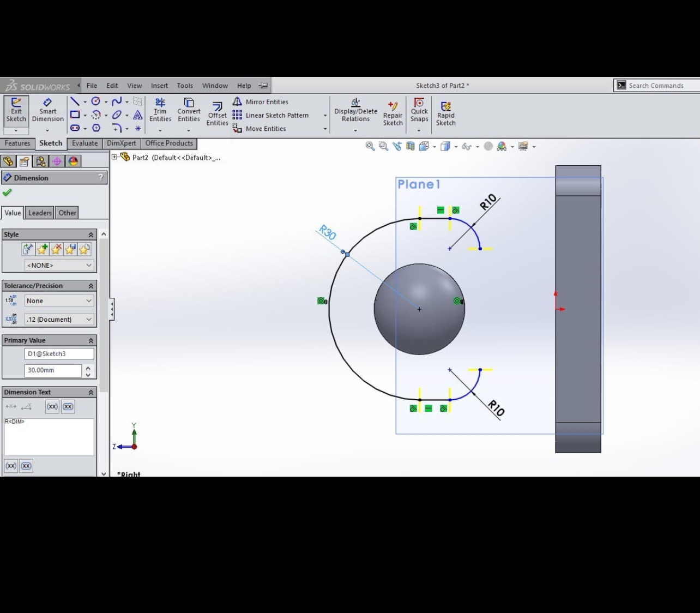700x613 pixels.
Task: Click the Repair Sketch tool
Action: 393,113
